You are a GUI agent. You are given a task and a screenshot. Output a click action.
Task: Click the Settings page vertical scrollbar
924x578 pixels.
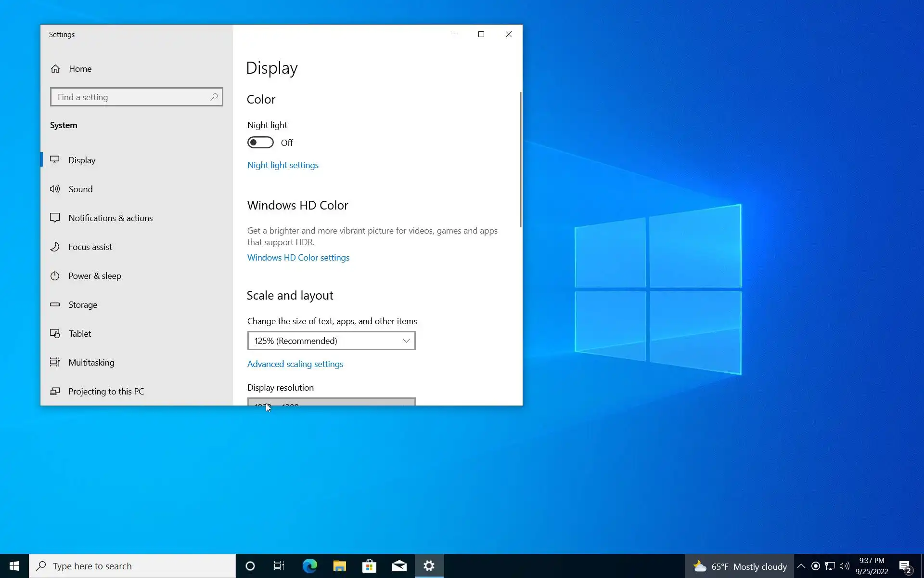point(520,159)
